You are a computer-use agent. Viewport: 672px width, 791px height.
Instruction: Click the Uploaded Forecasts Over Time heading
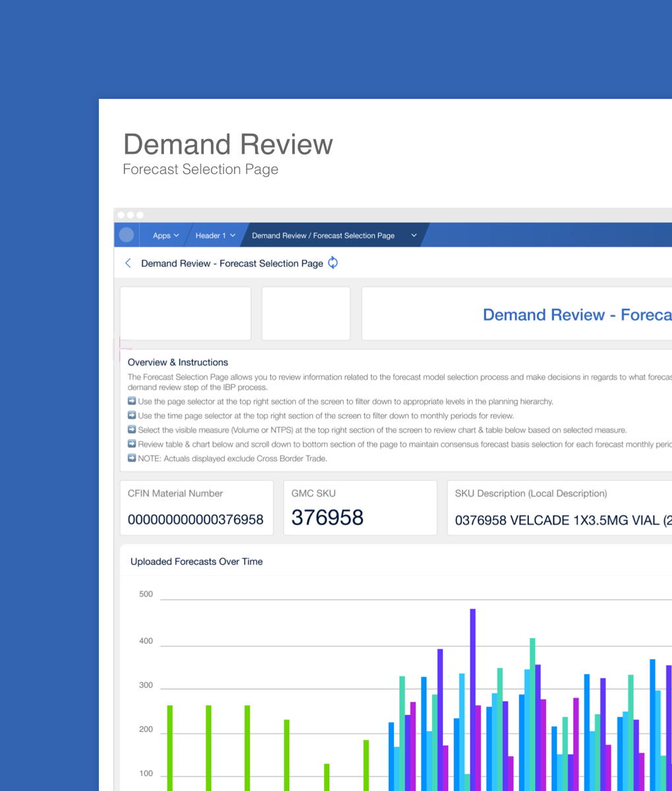[x=196, y=562]
